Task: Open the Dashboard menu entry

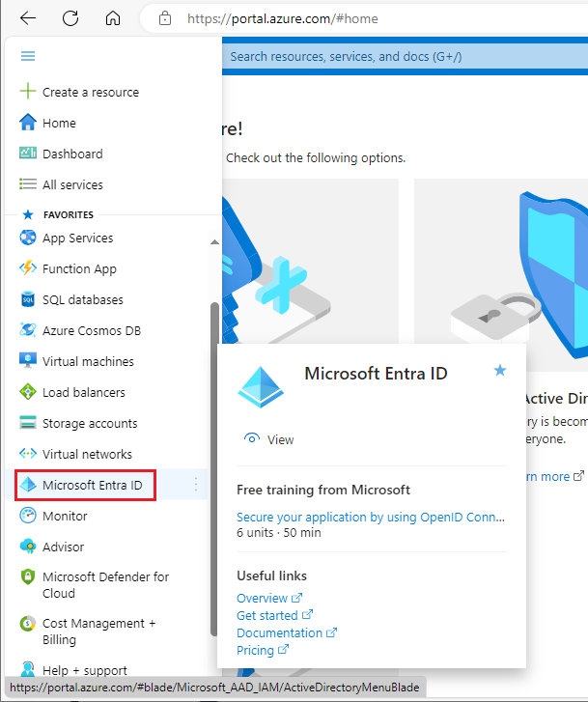Action: [72, 154]
